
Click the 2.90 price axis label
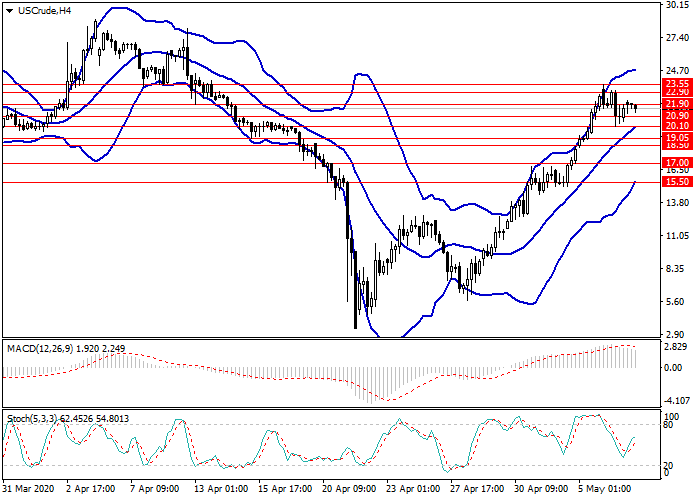click(677, 334)
